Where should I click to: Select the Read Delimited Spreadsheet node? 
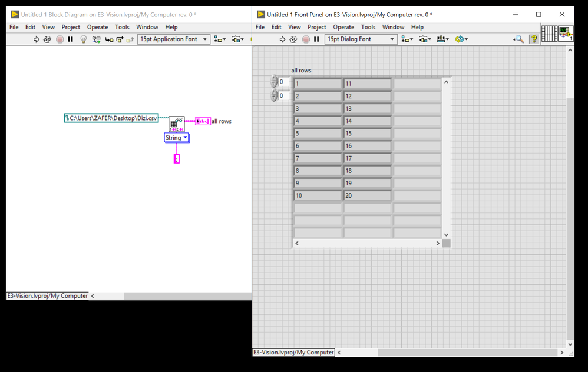point(176,124)
